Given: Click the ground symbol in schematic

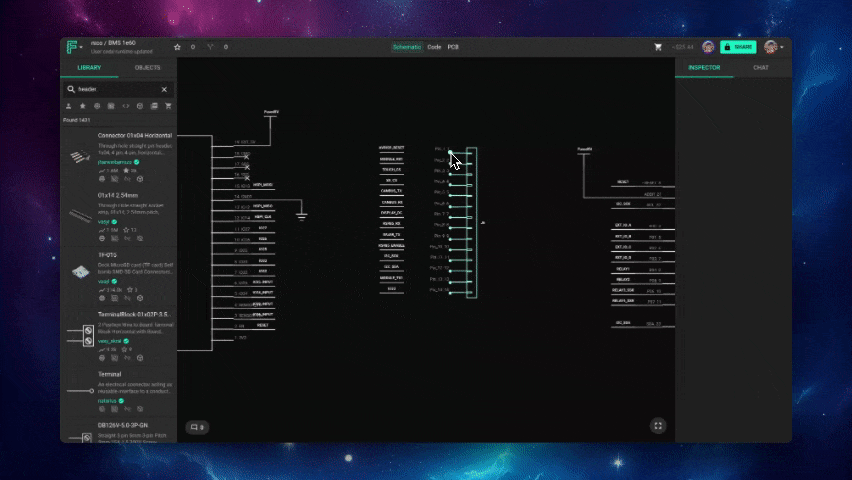Looking at the screenshot, I should (x=302, y=216).
